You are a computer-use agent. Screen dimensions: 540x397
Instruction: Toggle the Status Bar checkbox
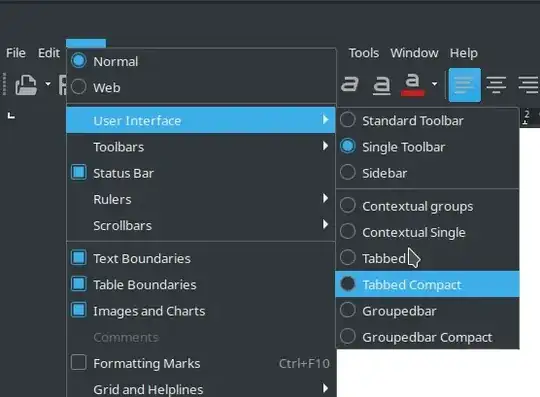(79, 173)
